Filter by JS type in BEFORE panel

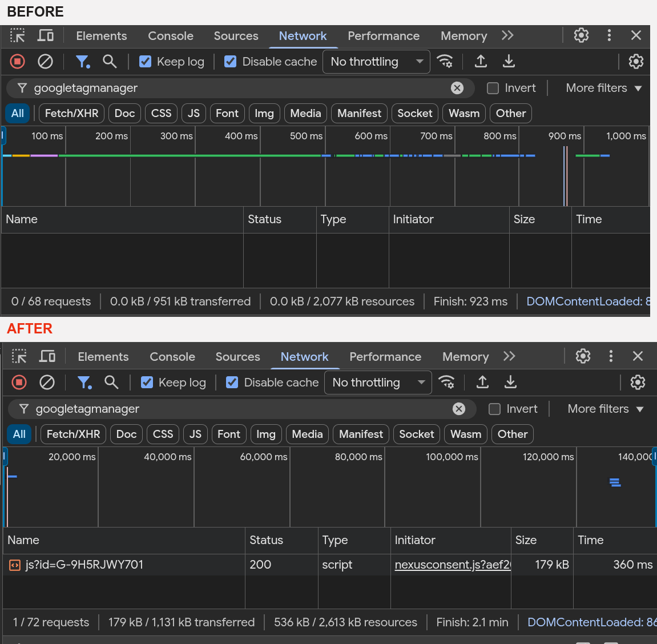(x=194, y=114)
